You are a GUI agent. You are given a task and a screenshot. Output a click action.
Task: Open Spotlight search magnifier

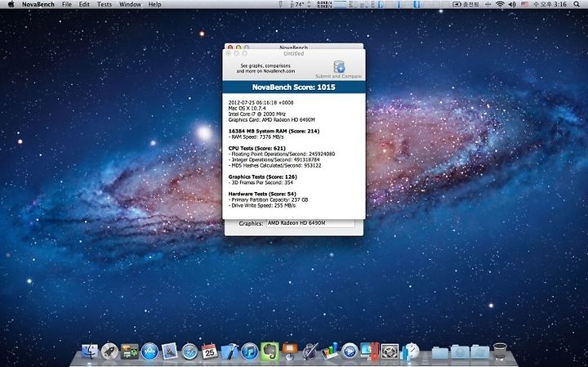click(x=577, y=4)
